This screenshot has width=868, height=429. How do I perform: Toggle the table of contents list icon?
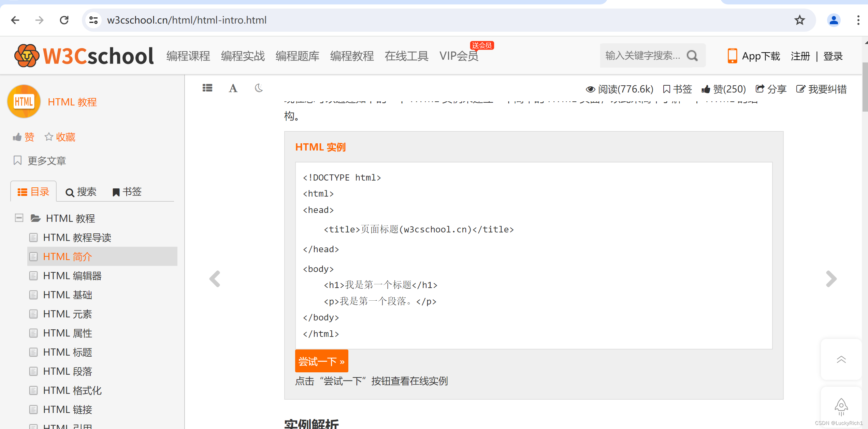point(207,88)
